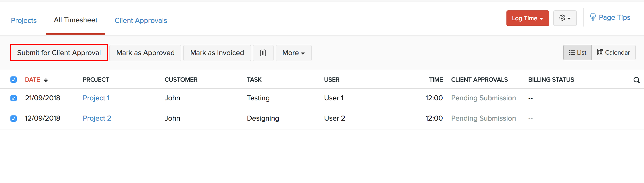
Task: Open the More actions dropdown
Action: (293, 53)
